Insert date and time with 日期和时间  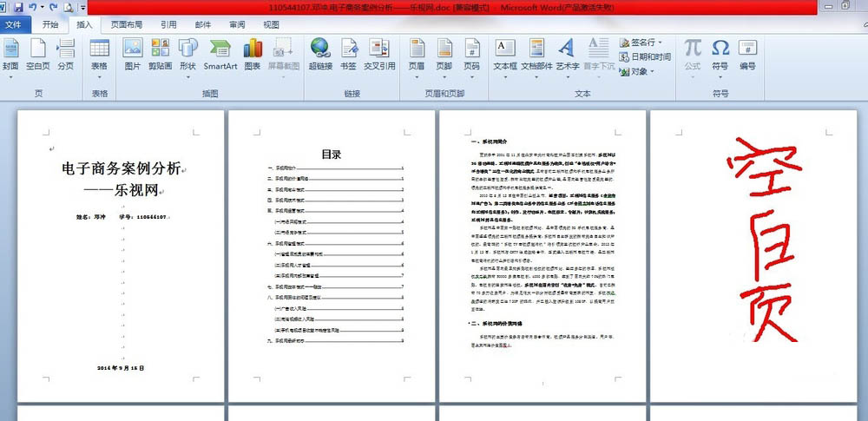(x=645, y=56)
